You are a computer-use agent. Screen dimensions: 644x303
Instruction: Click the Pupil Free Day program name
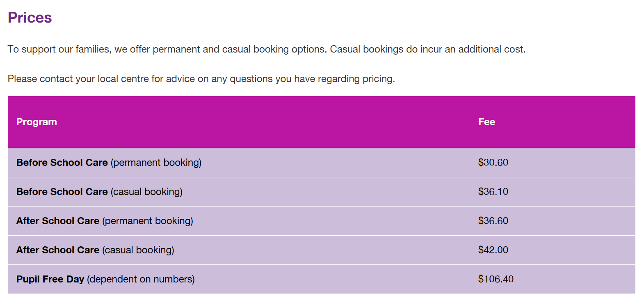pos(50,279)
